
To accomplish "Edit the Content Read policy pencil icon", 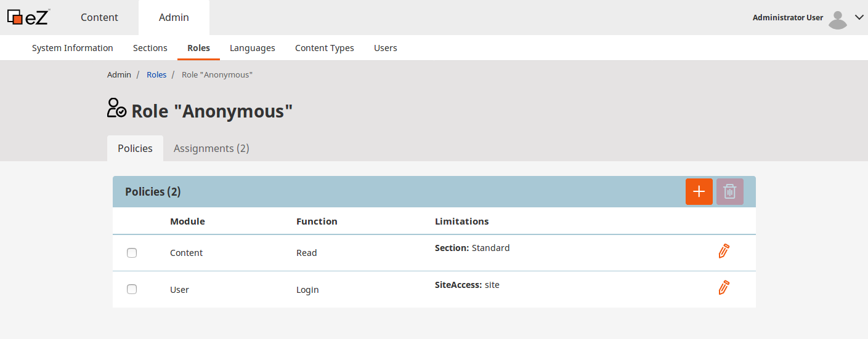I will (x=724, y=251).
